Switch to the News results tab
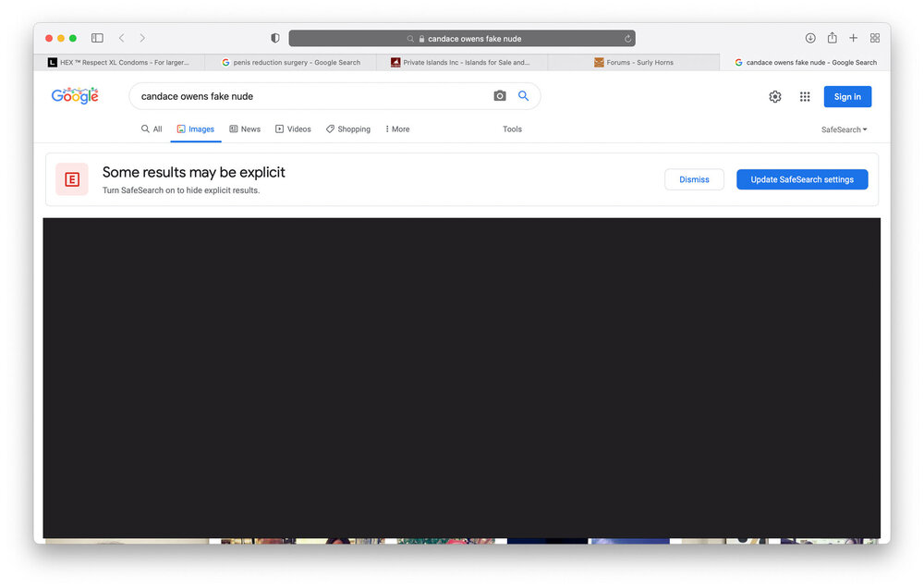This screenshot has height=588, width=924. click(245, 129)
